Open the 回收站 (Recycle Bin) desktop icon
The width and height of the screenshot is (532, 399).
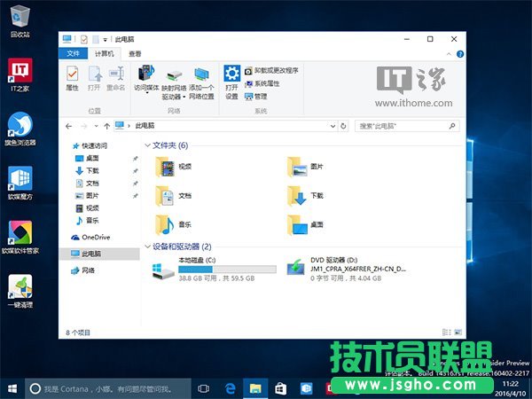coord(20,21)
